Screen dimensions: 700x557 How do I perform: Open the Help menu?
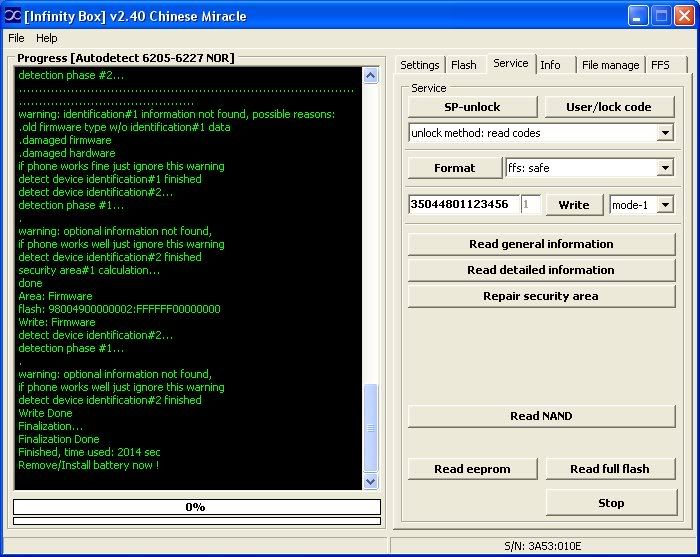46,38
